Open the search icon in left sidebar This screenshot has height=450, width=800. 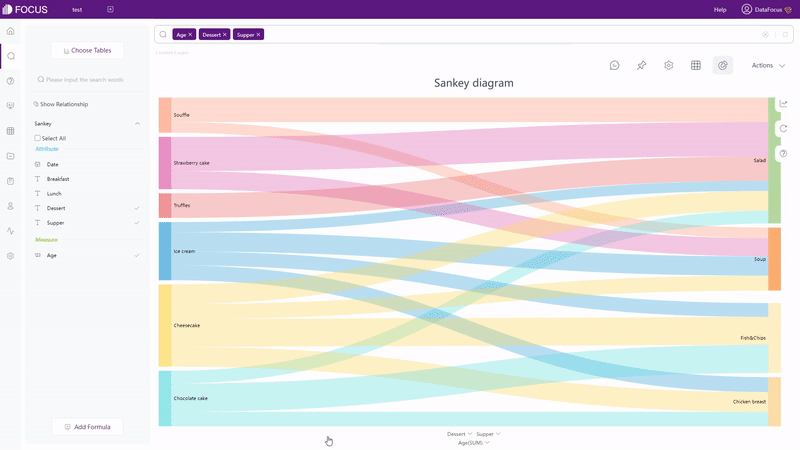(10, 56)
